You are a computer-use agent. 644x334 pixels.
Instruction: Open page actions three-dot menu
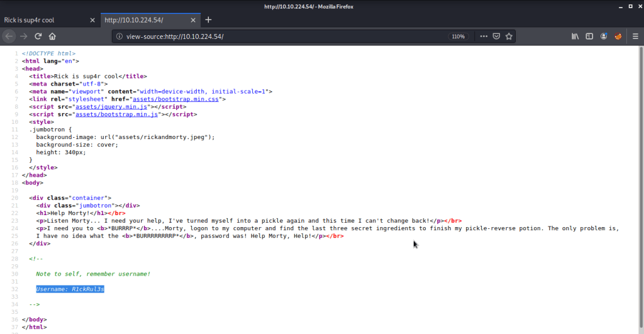point(484,36)
